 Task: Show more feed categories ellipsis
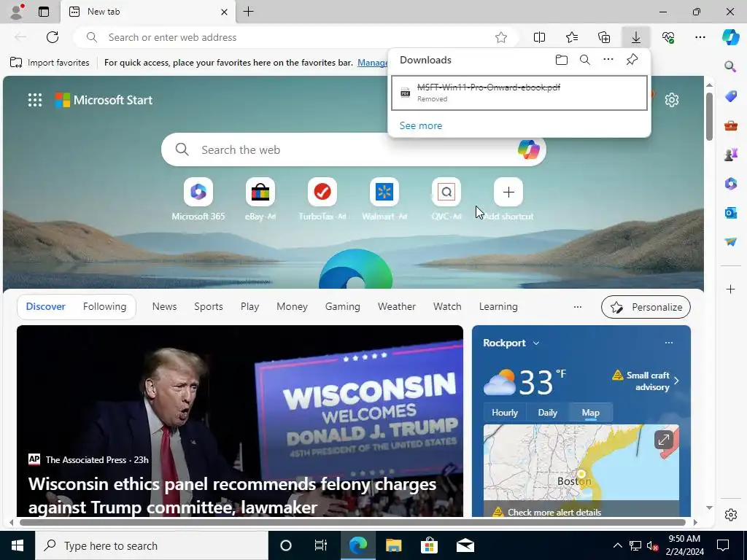tap(578, 307)
